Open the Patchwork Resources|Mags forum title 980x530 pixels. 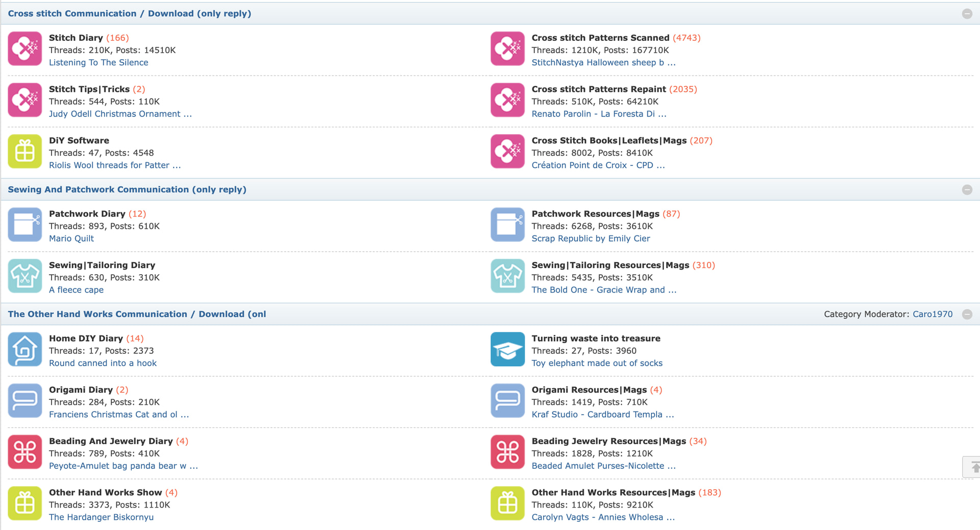click(595, 214)
